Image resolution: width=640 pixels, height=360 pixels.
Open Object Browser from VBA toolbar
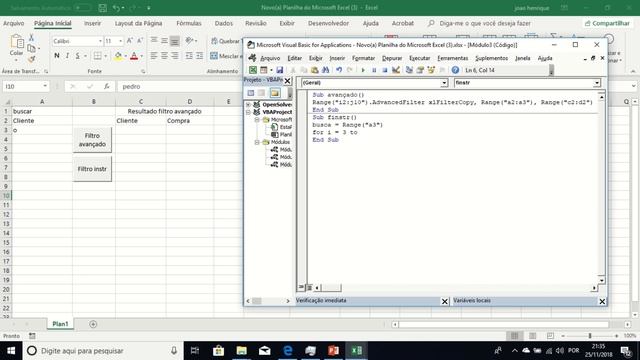point(431,70)
